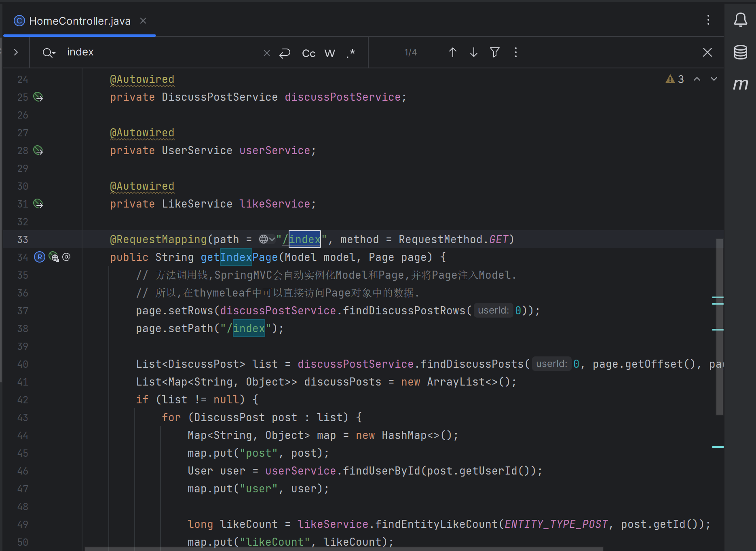Click line number 33 in the gutter
Screen dimensions: 756x551
point(23,239)
